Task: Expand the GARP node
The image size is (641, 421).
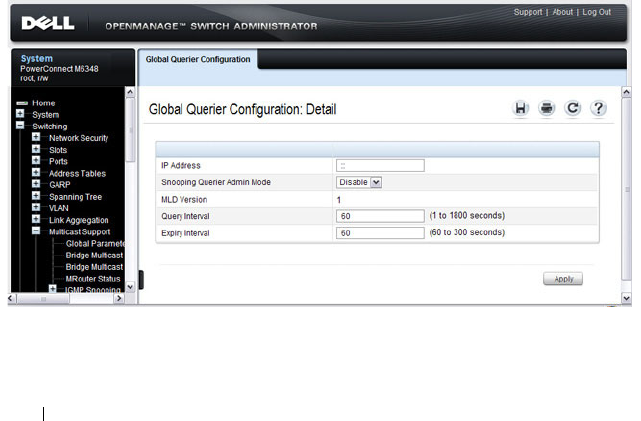Action: (x=36, y=184)
